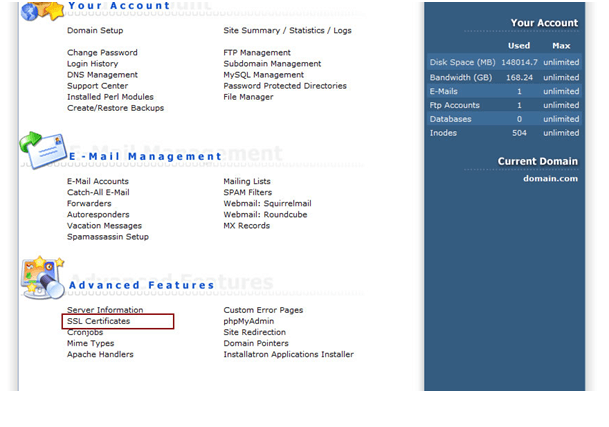Open Apache Handlers
The image size is (609, 427).
pyautogui.click(x=100, y=354)
